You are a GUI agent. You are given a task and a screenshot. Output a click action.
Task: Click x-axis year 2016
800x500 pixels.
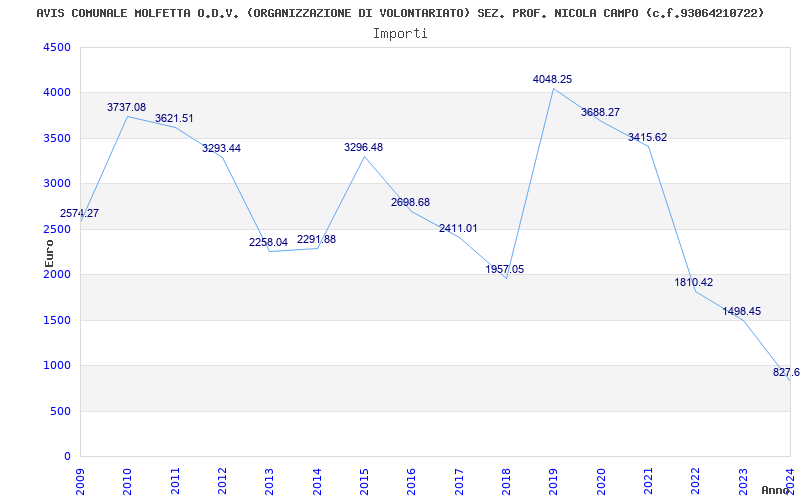click(x=412, y=480)
